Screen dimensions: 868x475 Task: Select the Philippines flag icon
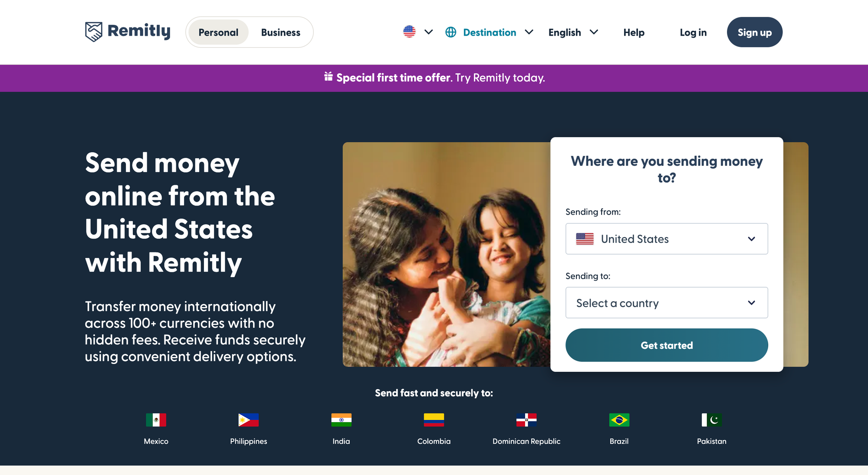248,420
